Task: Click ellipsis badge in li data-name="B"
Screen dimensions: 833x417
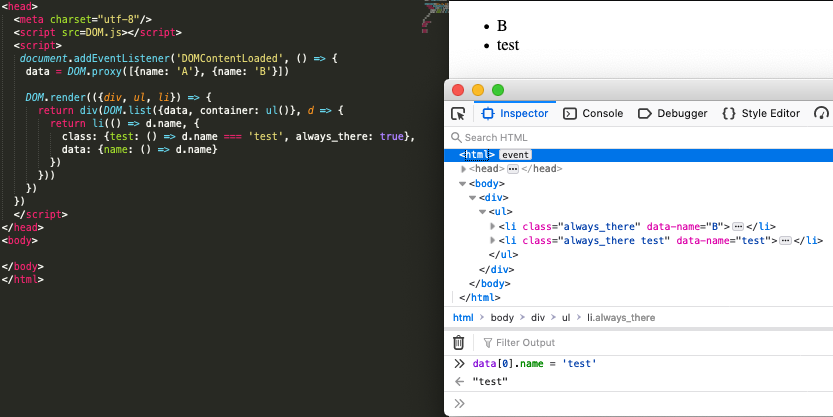Action: [x=737, y=226]
